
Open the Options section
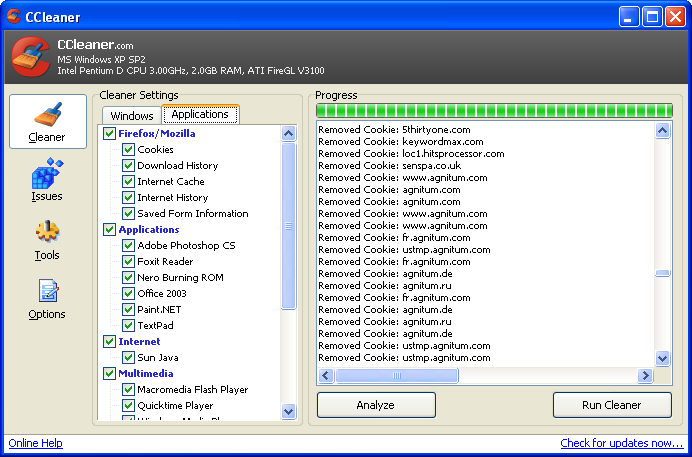click(x=47, y=299)
